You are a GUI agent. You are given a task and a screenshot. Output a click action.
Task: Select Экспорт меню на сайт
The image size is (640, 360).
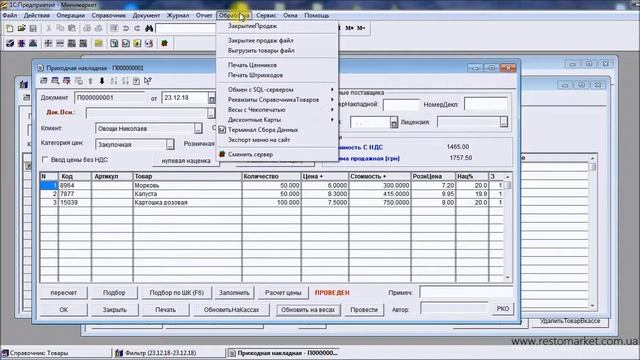(x=259, y=140)
